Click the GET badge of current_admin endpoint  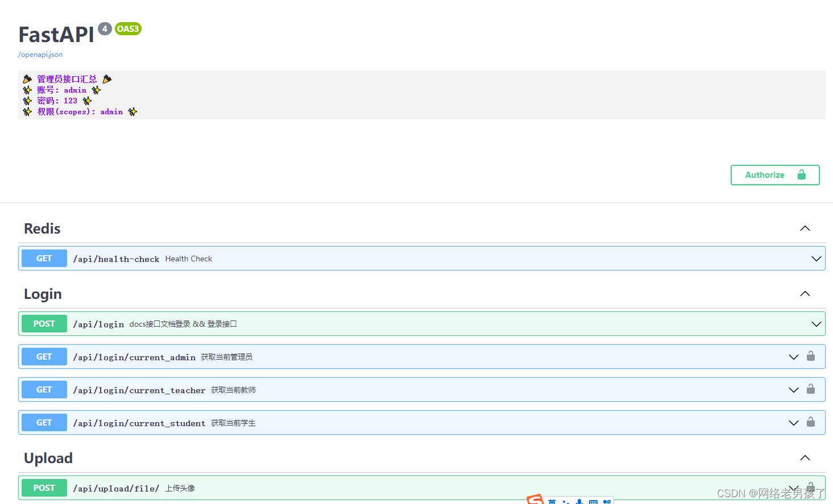(x=44, y=357)
